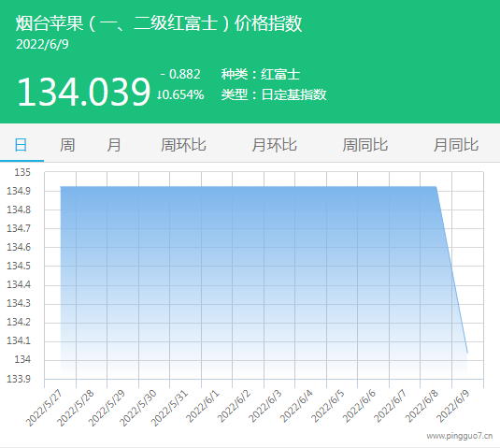Switch to the 周 weekly tab

coord(67,145)
